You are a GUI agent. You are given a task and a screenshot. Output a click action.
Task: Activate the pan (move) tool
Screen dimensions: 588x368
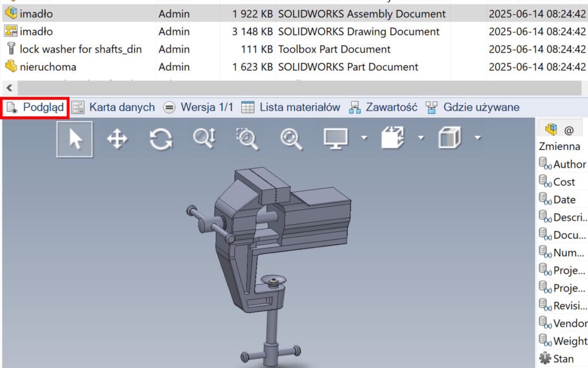click(x=117, y=139)
